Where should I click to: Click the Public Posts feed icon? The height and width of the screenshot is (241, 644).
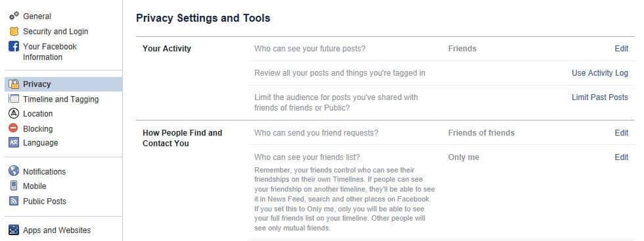click(x=14, y=201)
